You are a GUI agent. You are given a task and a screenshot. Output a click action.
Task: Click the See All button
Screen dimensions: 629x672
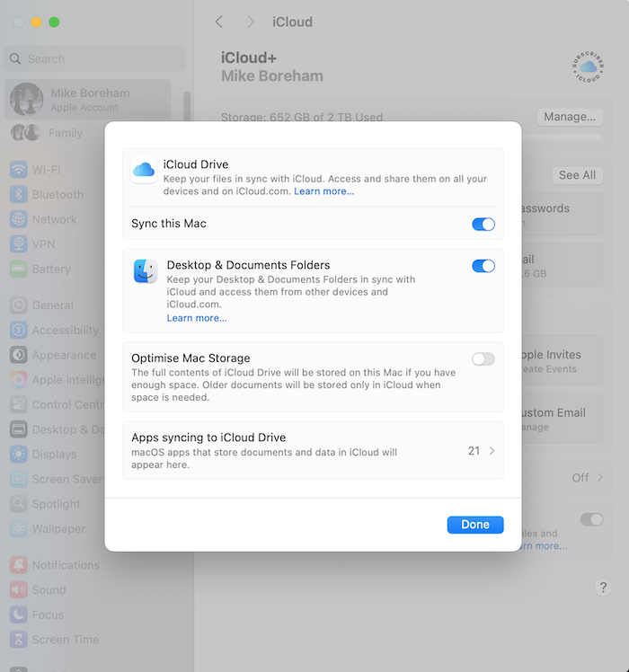pyautogui.click(x=577, y=175)
